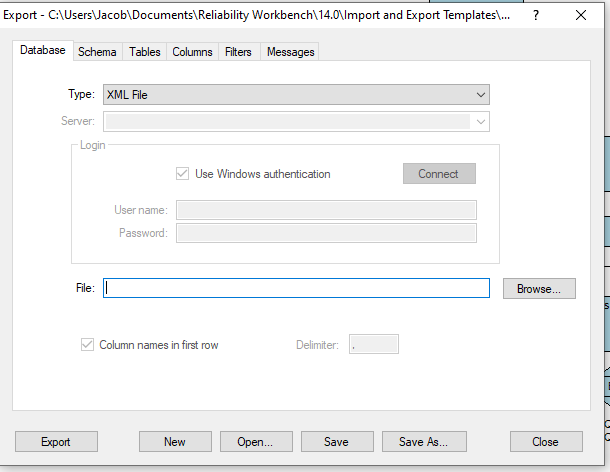Select the Database tab
Viewport: 610px width, 472px height.
43,51
